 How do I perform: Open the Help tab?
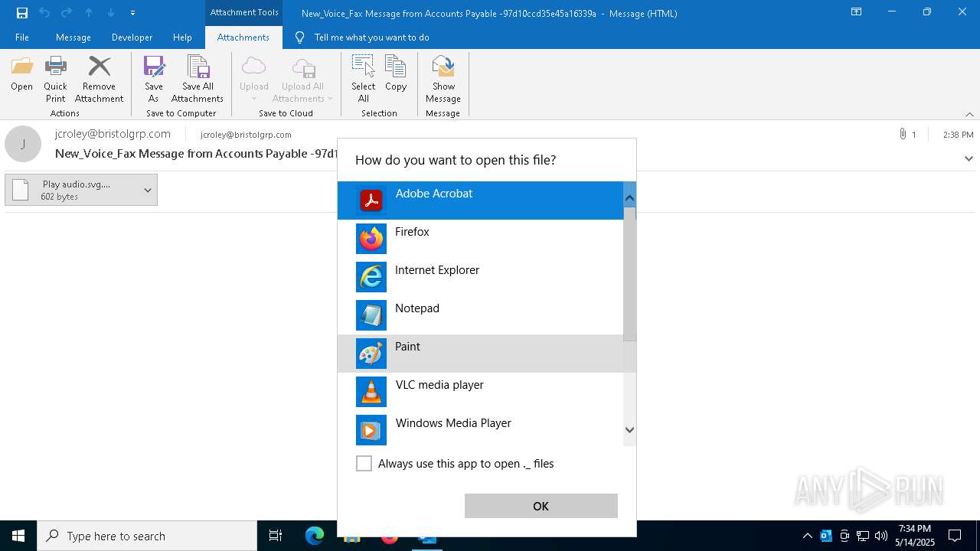click(182, 37)
